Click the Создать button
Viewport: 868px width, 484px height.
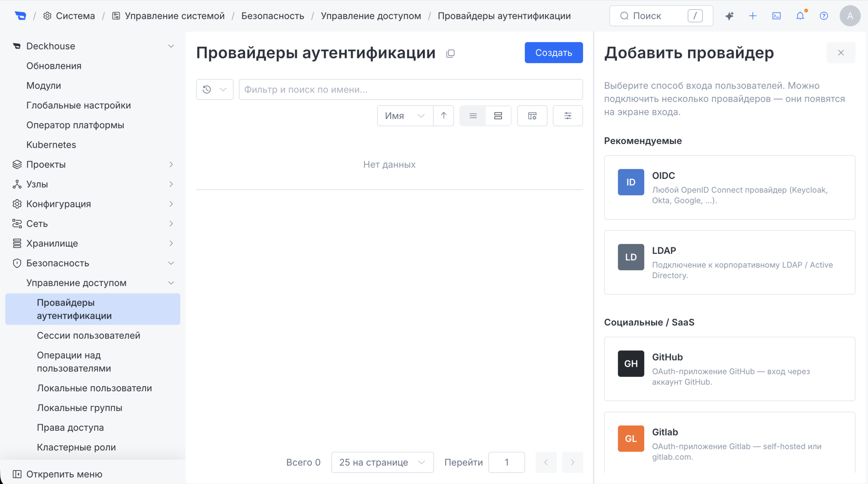point(554,53)
